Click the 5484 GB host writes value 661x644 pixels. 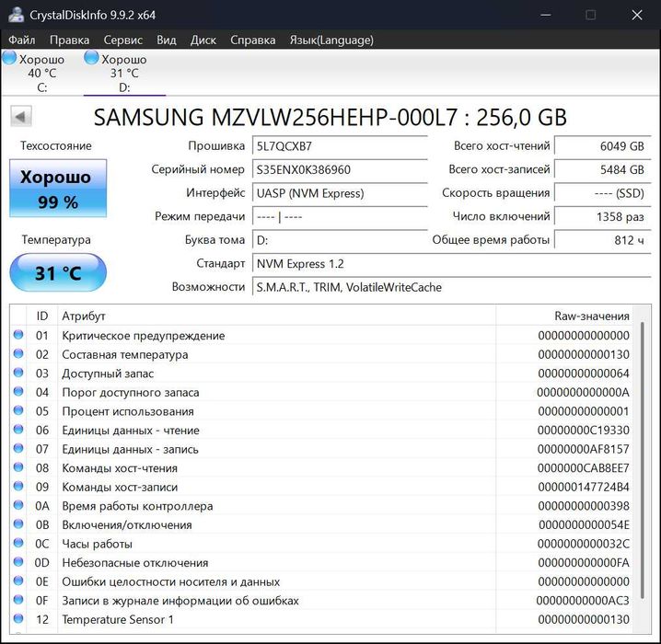602,169
